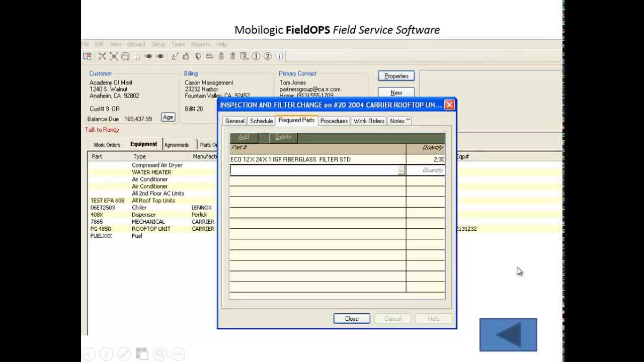Screen dimensions: 644x362
Task: Open the Tasks menu
Action: coord(178,44)
